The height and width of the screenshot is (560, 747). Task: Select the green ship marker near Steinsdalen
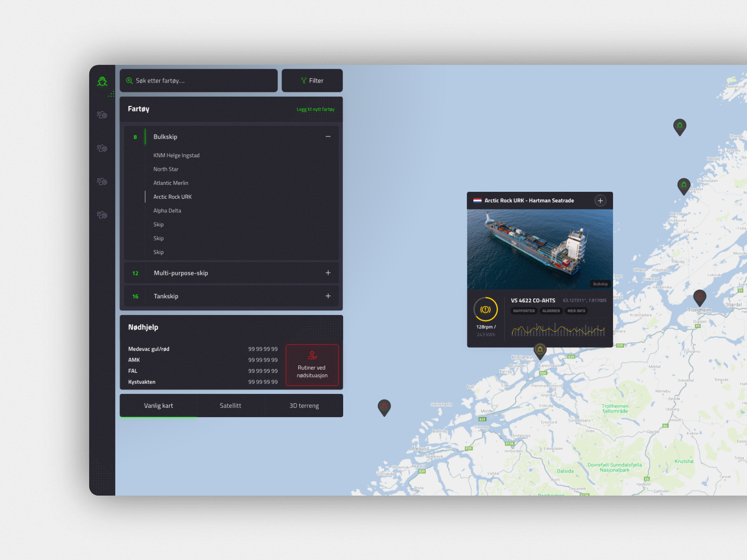(684, 186)
